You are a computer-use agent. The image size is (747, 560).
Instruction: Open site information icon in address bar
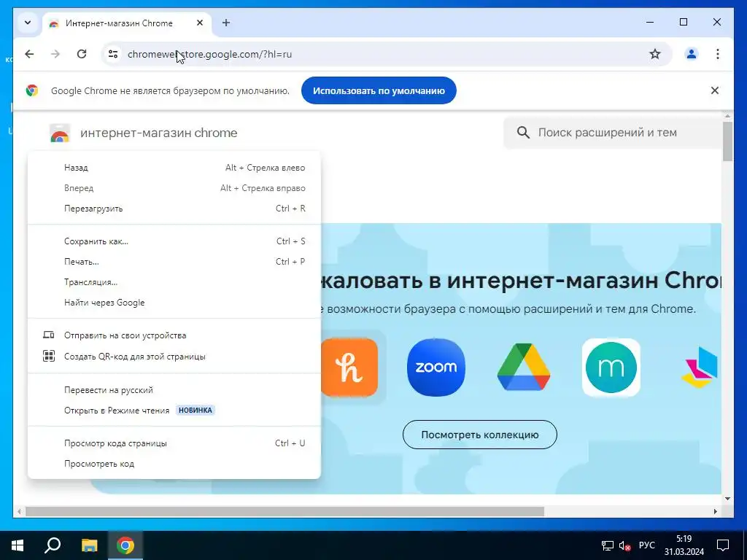pyautogui.click(x=113, y=54)
